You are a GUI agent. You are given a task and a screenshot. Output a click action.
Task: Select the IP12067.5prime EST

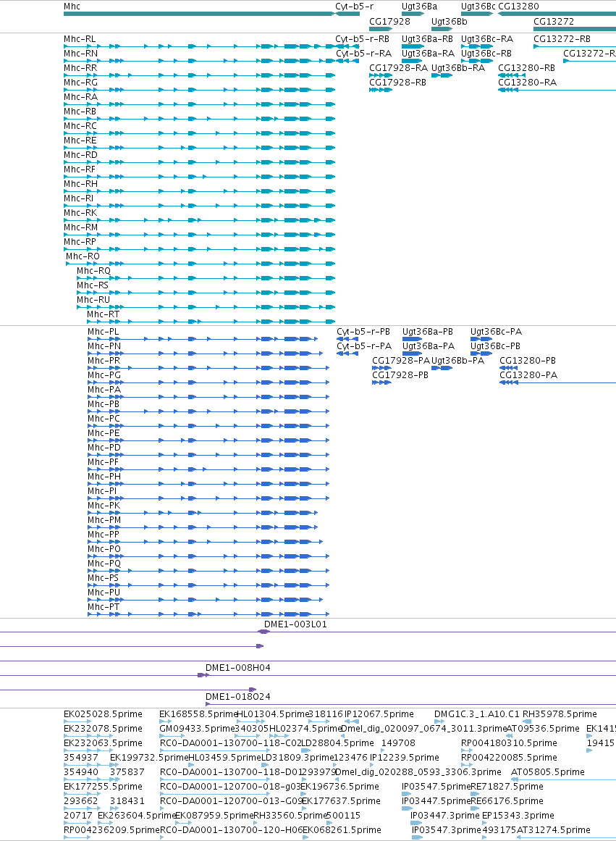point(352,722)
